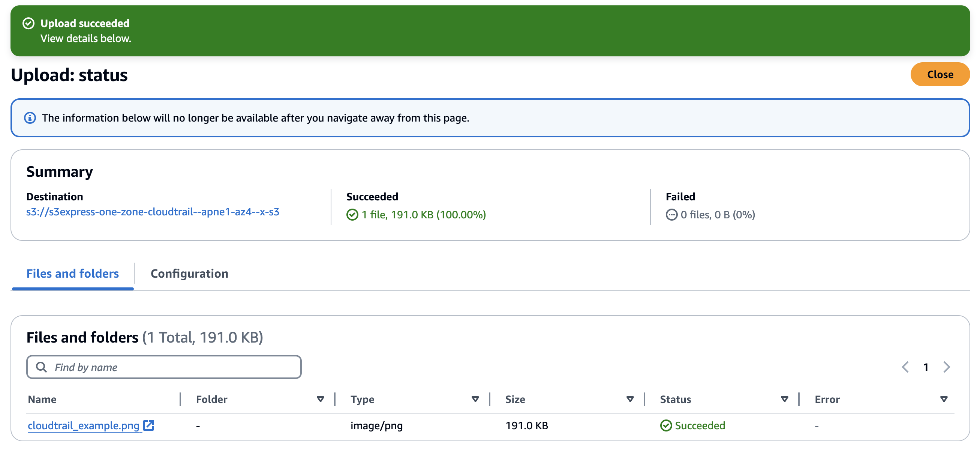Go to next page with right chevron

pos(947,367)
